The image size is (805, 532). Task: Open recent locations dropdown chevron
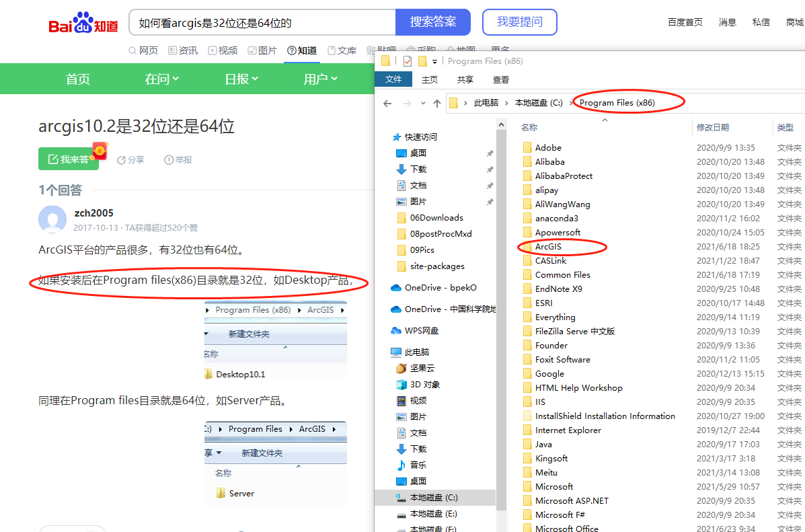pyautogui.click(x=423, y=103)
